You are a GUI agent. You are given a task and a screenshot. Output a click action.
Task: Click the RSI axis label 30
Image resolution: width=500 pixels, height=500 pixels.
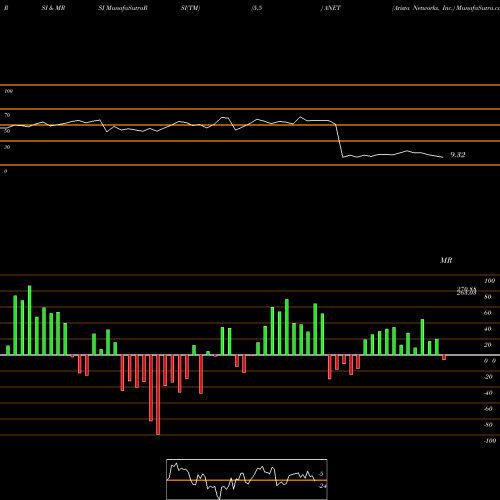point(7,147)
